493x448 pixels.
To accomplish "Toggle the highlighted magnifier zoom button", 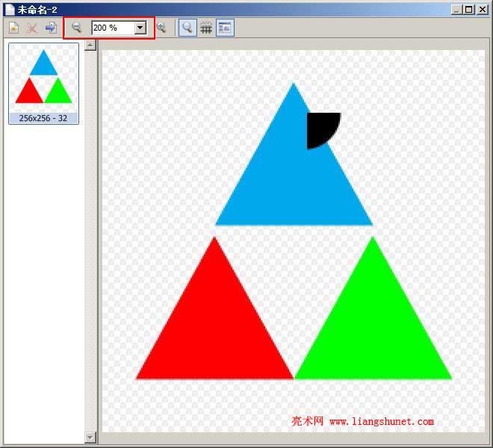I will (x=187, y=28).
